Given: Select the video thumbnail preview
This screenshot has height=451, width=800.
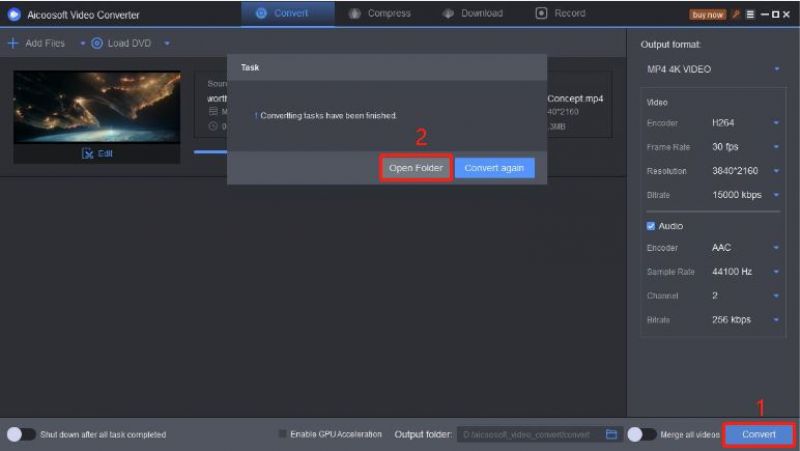Looking at the screenshot, I should [96, 107].
